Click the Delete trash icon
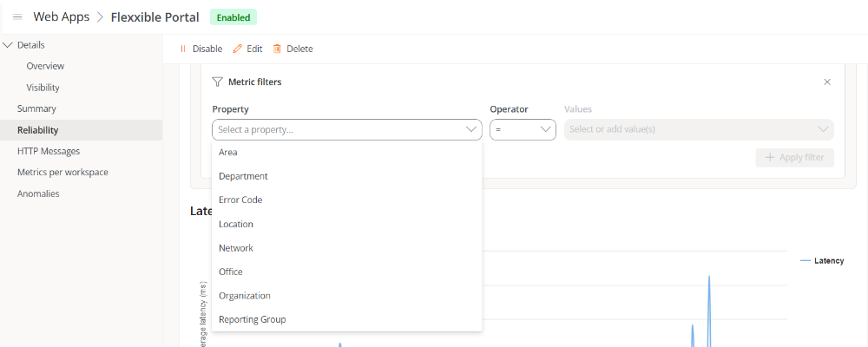 [277, 49]
